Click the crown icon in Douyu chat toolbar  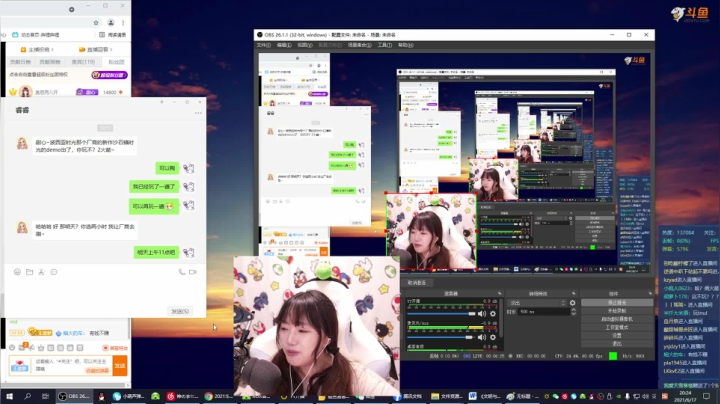tap(41, 348)
